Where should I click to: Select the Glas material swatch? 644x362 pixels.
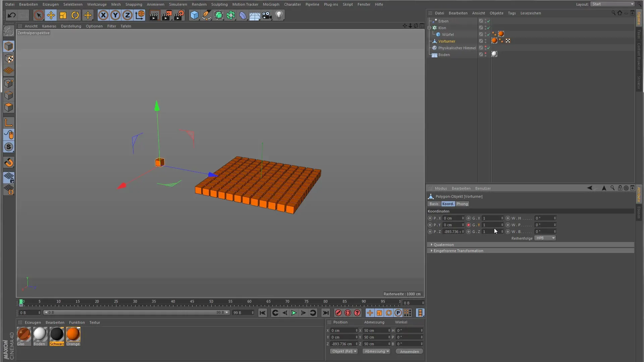[24, 336]
